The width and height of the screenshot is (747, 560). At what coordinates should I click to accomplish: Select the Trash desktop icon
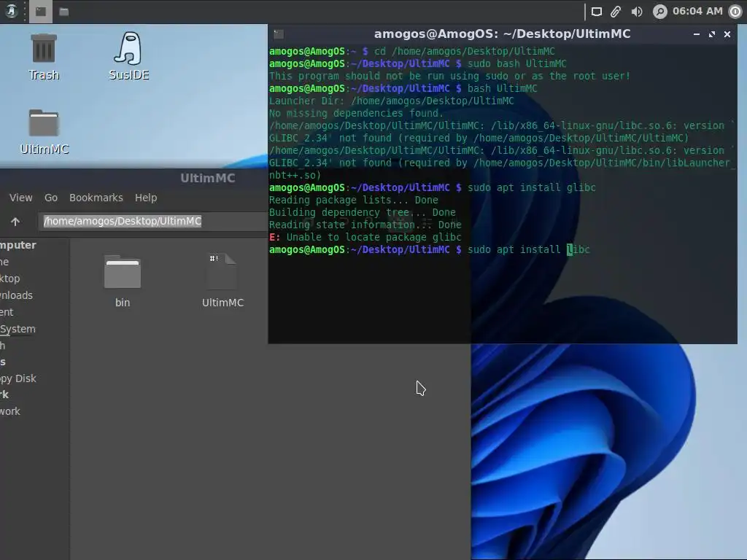point(43,57)
